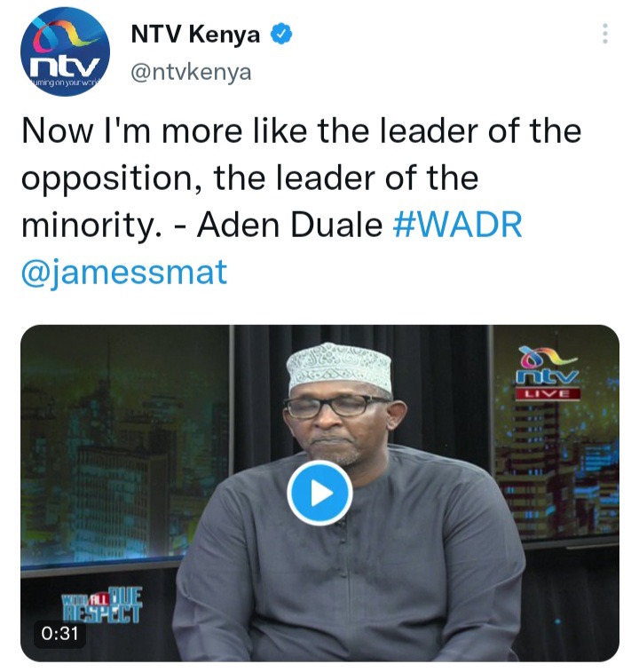Visit the @jamessmat mention

pos(124,272)
